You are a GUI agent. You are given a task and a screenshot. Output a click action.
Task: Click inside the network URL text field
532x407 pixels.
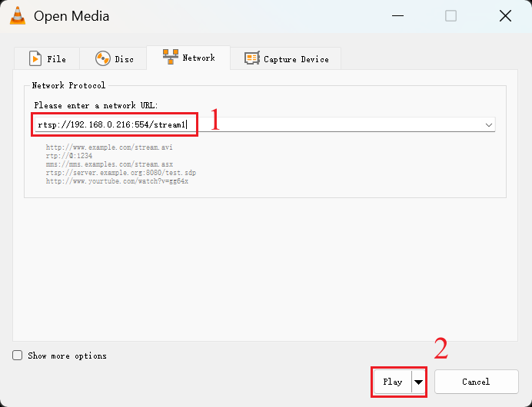click(338, 124)
